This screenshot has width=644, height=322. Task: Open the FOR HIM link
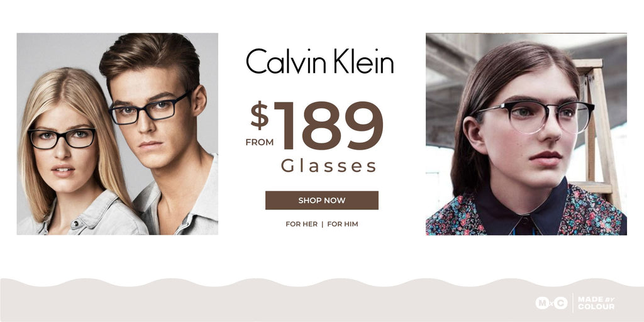[343, 225]
